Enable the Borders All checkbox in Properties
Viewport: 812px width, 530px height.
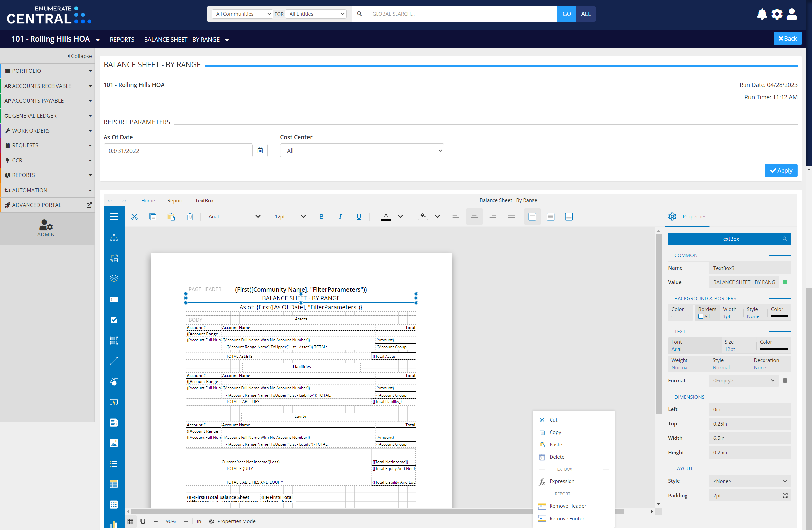(x=702, y=316)
